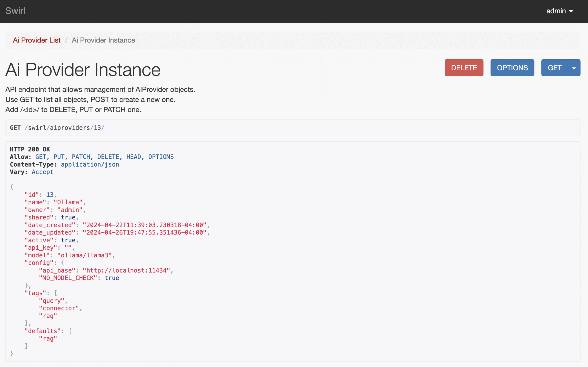Click the "owner": "admin" line
This screenshot has height=367, width=588.
55,210
